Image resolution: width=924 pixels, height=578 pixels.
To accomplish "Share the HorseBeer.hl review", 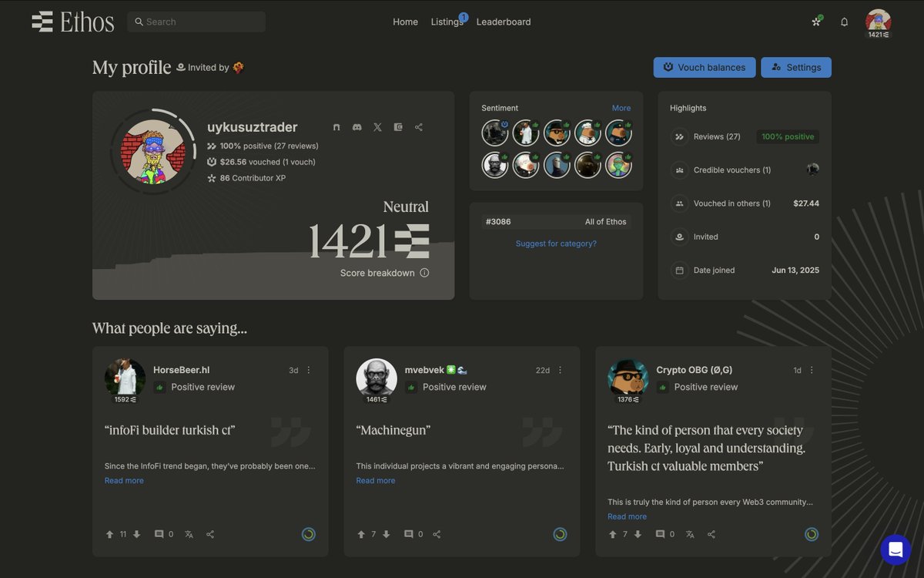I will (210, 534).
